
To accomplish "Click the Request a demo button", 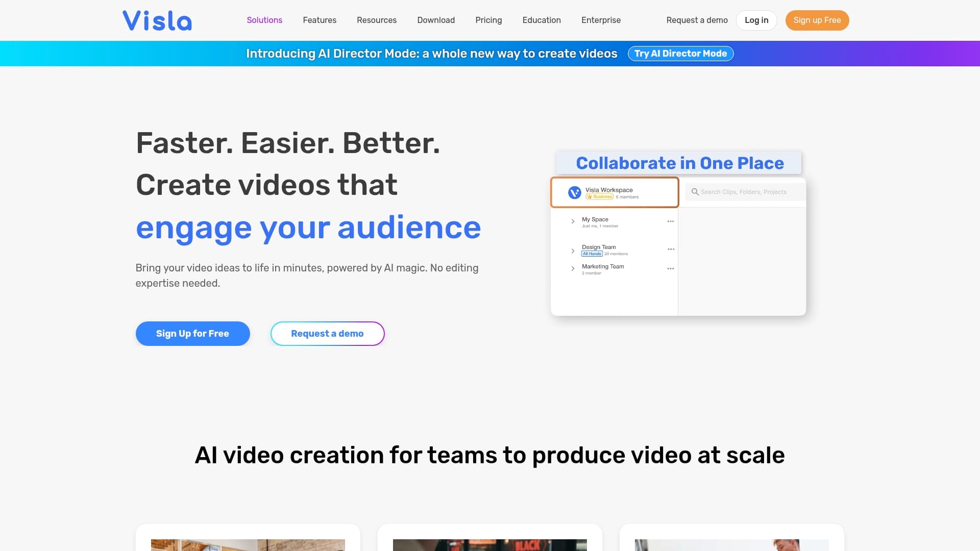I will click(x=327, y=333).
